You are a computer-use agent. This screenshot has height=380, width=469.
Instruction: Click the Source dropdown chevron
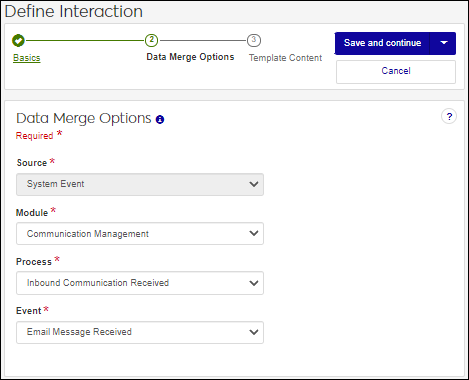[254, 184]
